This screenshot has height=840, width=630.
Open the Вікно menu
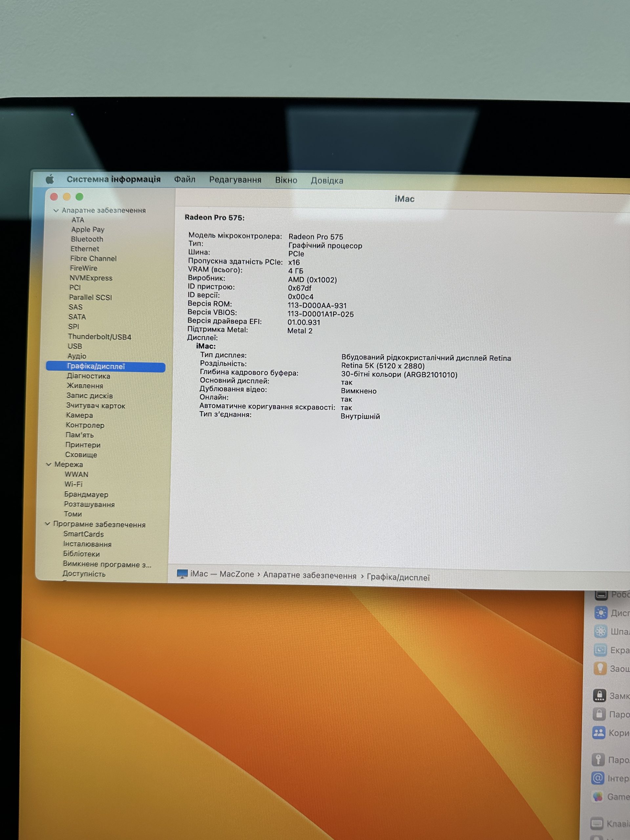pyautogui.click(x=286, y=180)
